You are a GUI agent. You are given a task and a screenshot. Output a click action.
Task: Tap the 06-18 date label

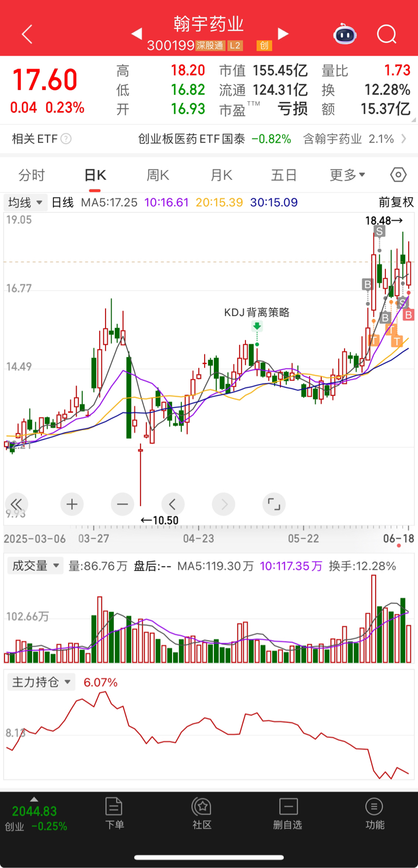(398, 538)
